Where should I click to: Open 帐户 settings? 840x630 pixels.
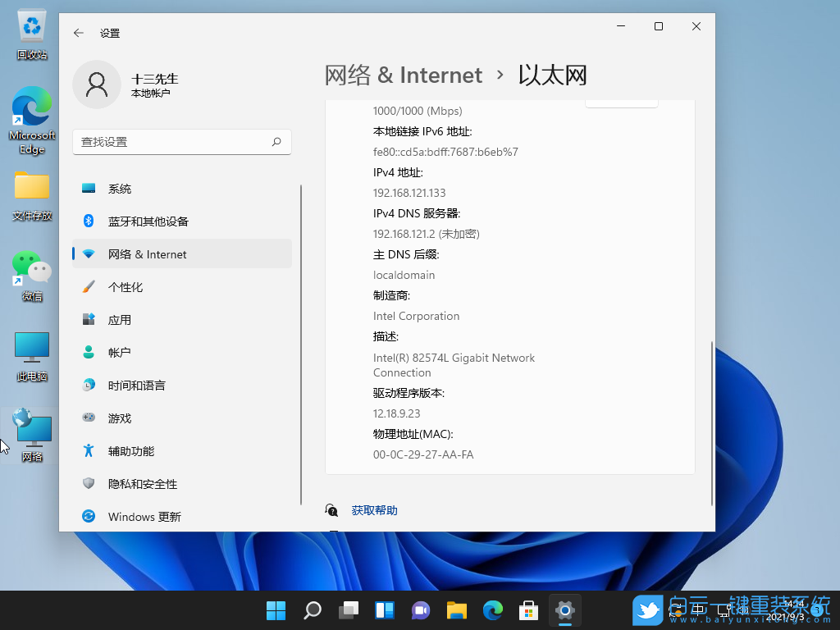coord(120,352)
